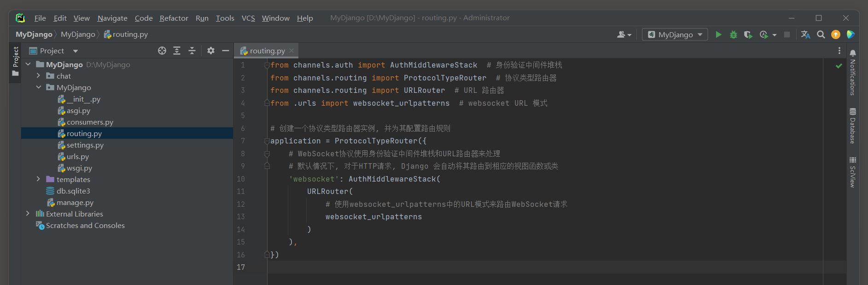
Task: Open the Run menu
Action: coord(202,18)
